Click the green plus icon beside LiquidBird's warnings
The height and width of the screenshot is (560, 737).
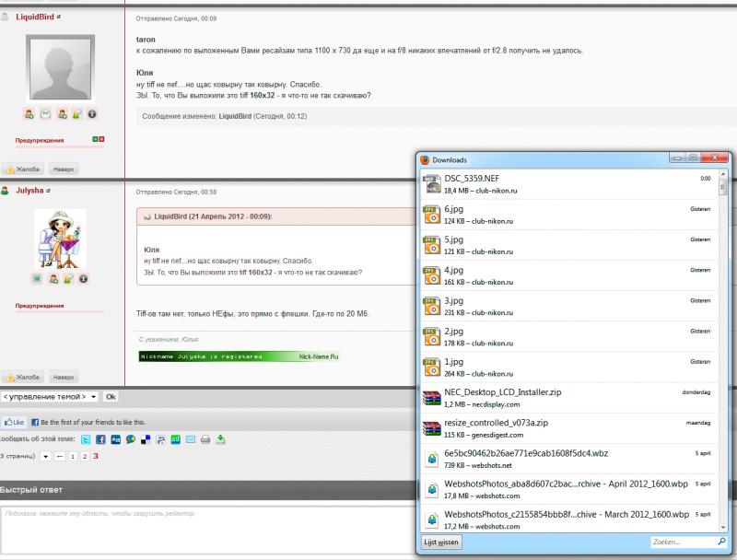click(x=95, y=139)
